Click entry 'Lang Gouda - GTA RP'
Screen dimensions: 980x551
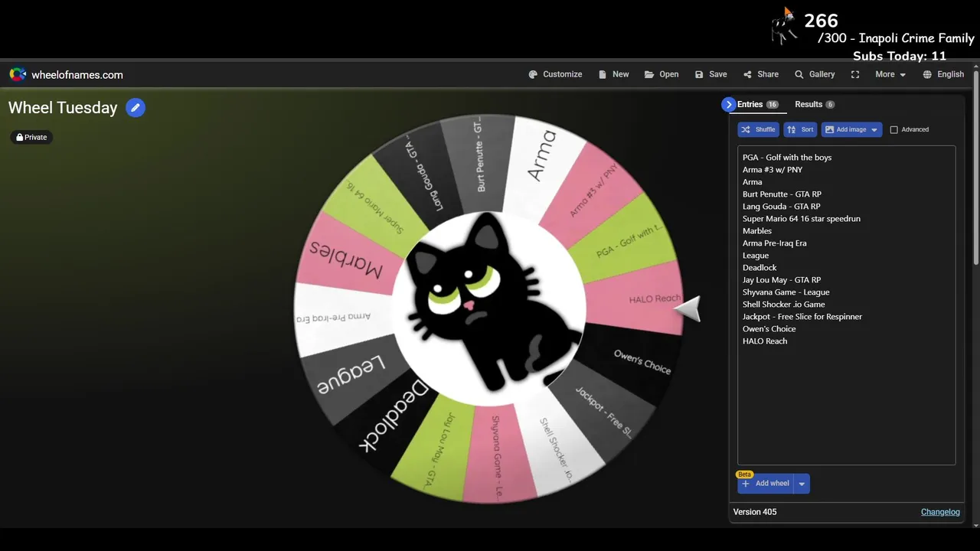781,207
